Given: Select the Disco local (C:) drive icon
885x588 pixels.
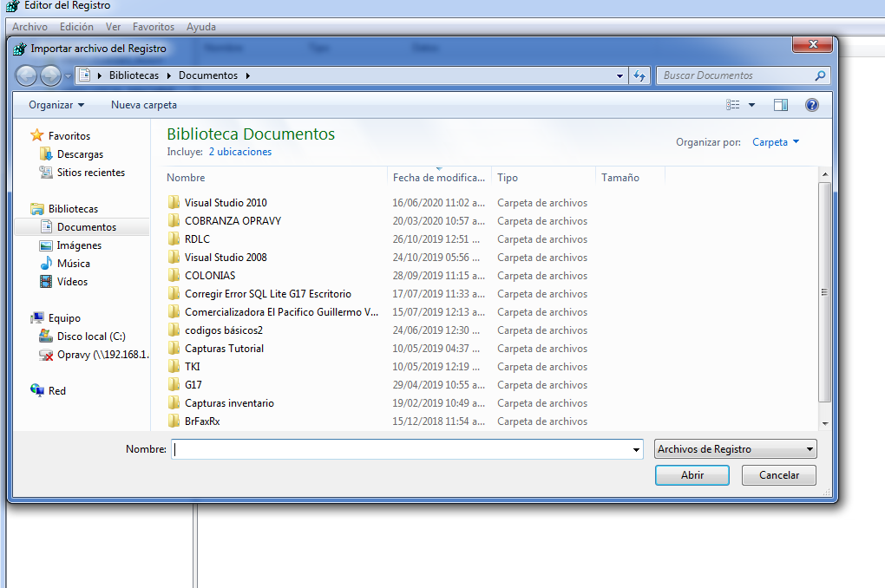Looking at the screenshot, I should pos(46,336).
